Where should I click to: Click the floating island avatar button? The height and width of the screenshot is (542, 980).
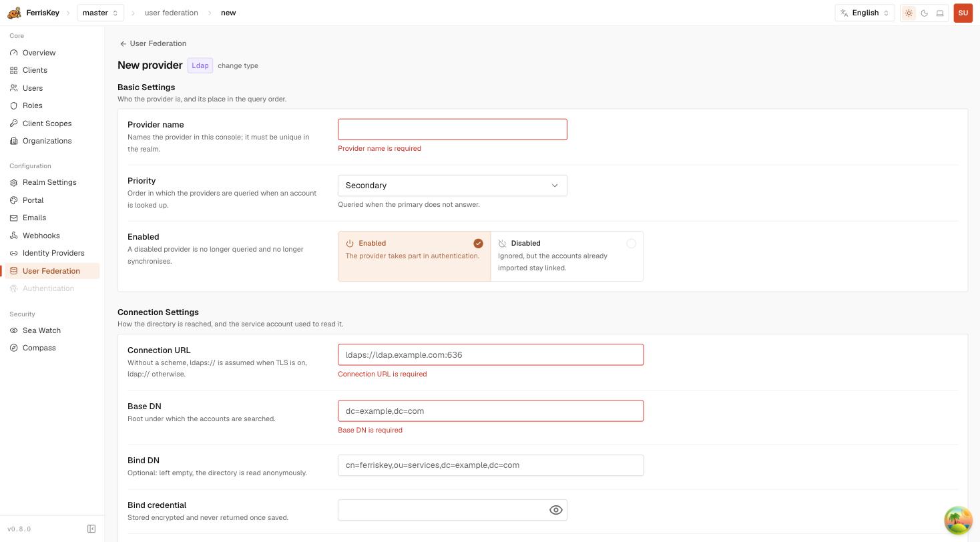(x=958, y=520)
